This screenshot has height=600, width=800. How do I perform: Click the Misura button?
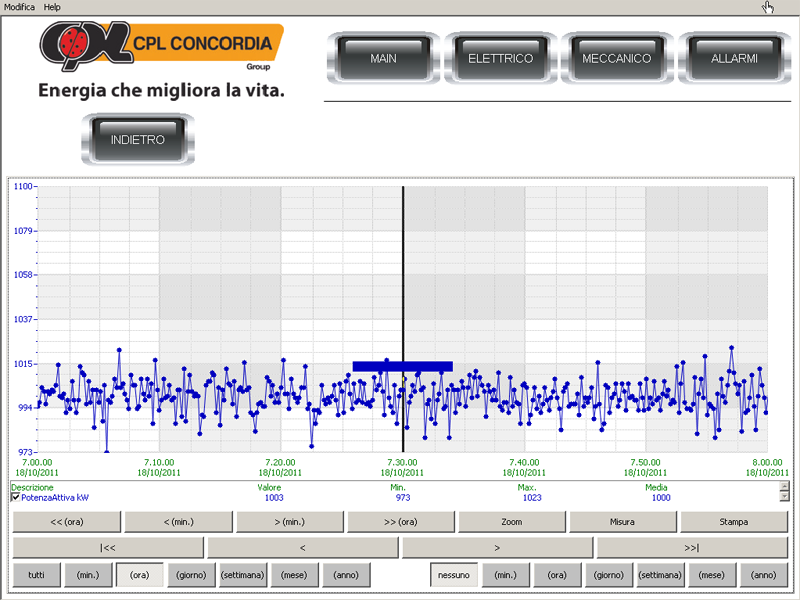(622, 522)
